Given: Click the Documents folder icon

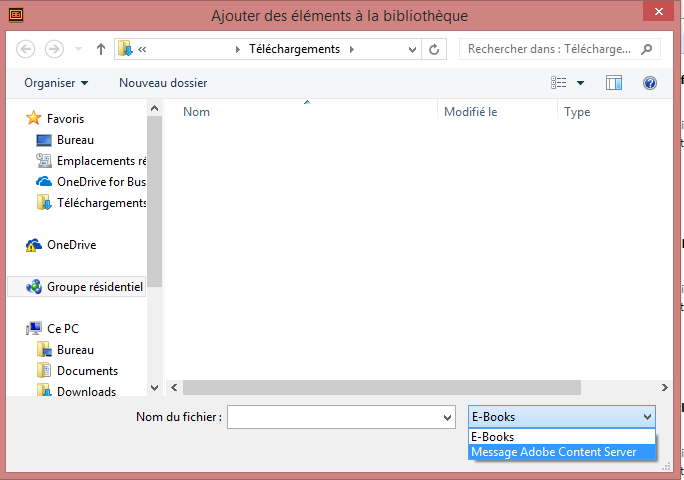Looking at the screenshot, I should (44, 370).
